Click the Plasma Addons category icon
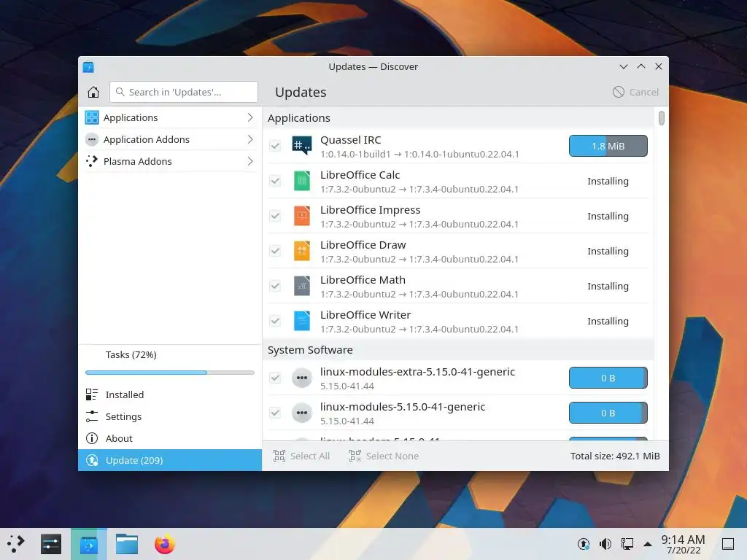The image size is (747, 560). [92, 161]
